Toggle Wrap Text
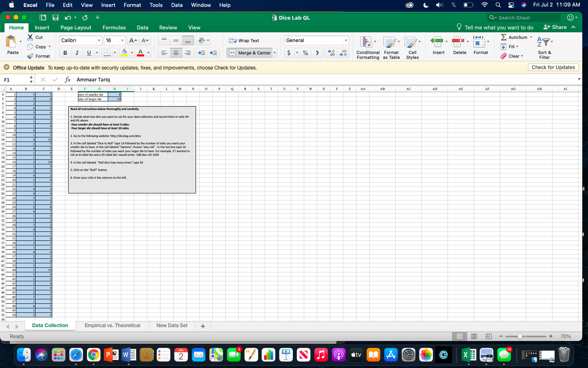Screen dimensions: 588x368 [x=244, y=40]
